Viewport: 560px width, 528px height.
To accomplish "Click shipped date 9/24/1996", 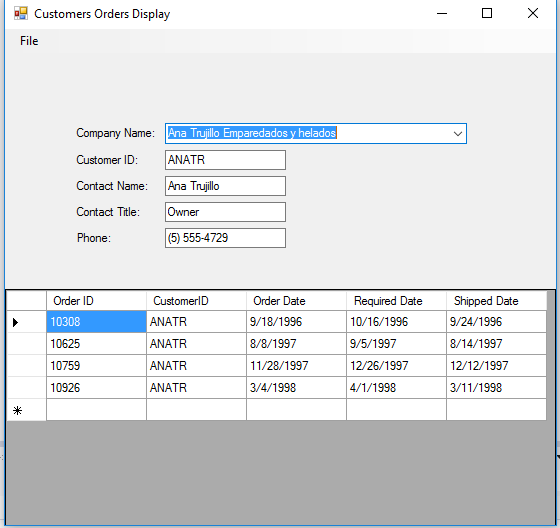I will pyautogui.click(x=496, y=322).
